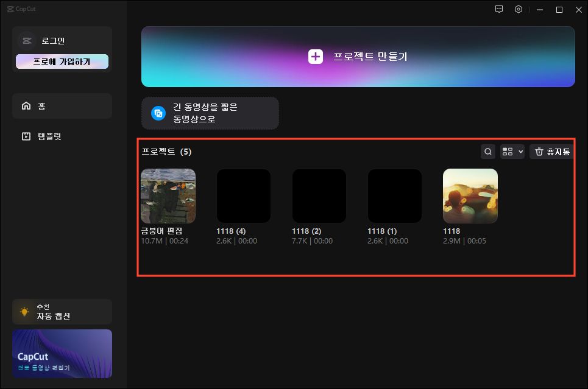Open the search for projects
Screen dimensions: 588x389
pyautogui.click(x=487, y=151)
